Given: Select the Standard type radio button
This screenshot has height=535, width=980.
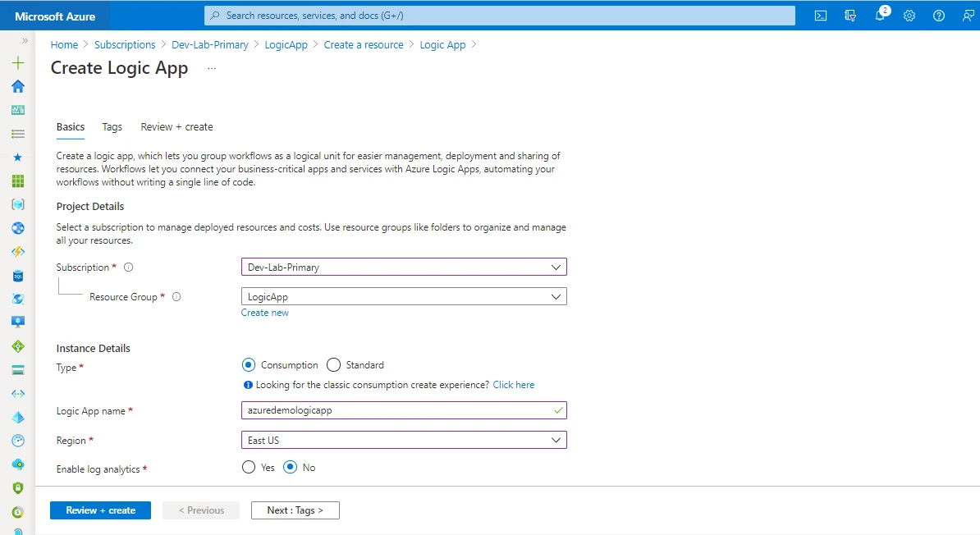Looking at the screenshot, I should point(333,364).
